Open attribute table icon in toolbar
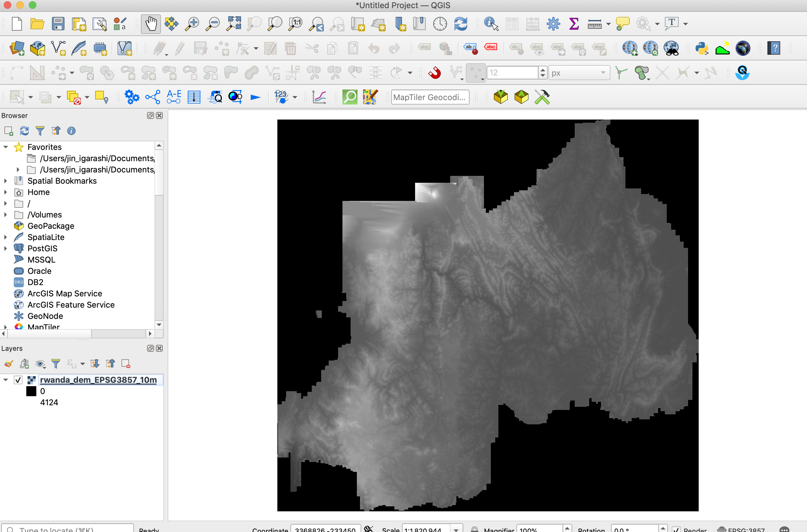807x532 pixels. pos(512,23)
